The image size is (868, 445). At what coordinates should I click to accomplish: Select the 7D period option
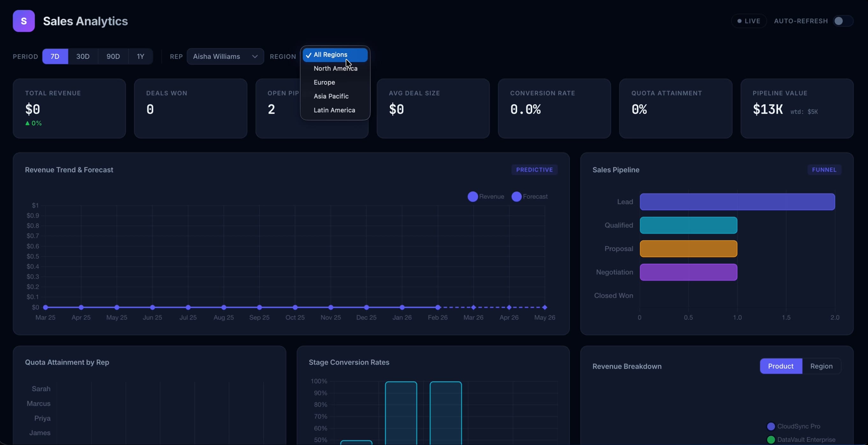pyautogui.click(x=55, y=56)
